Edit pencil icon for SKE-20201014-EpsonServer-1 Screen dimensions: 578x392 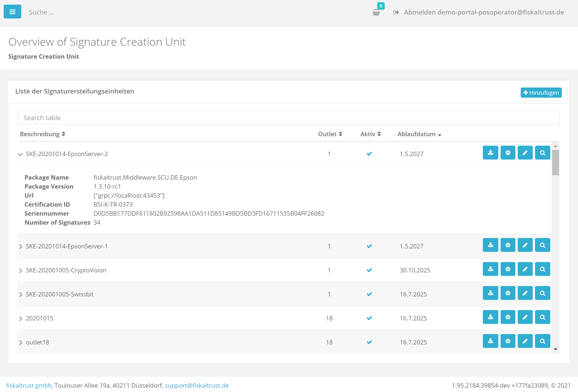[x=525, y=245]
